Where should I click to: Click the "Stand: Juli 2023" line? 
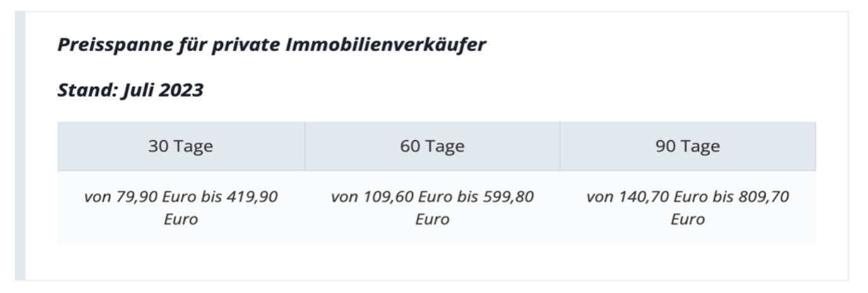(x=131, y=90)
